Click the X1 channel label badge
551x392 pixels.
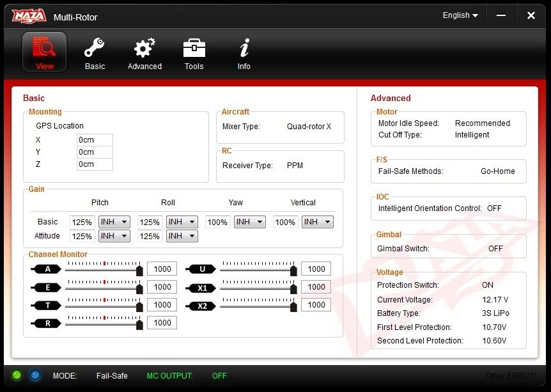pyautogui.click(x=201, y=288)
